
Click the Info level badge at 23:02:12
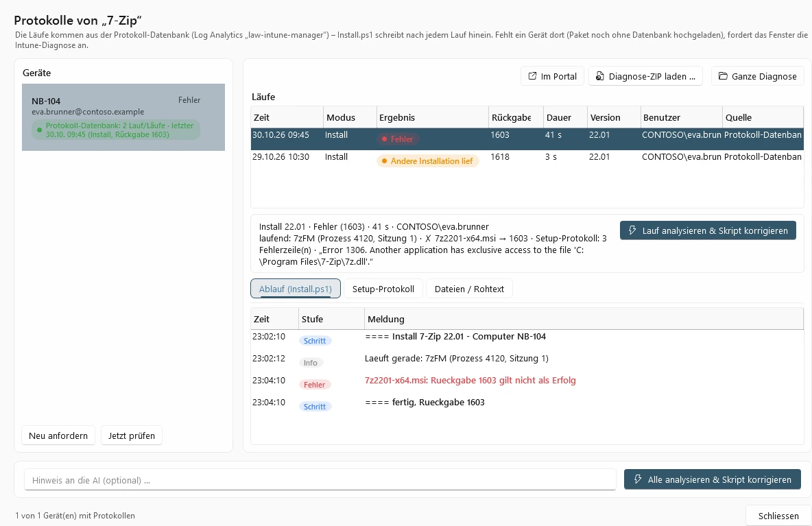point(311,363)
